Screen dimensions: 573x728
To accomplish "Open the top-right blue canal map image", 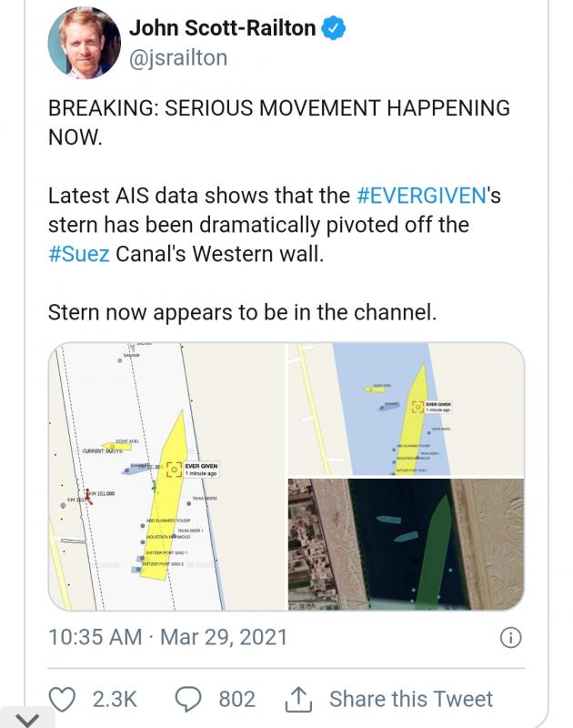I will (x=406, y=409).
